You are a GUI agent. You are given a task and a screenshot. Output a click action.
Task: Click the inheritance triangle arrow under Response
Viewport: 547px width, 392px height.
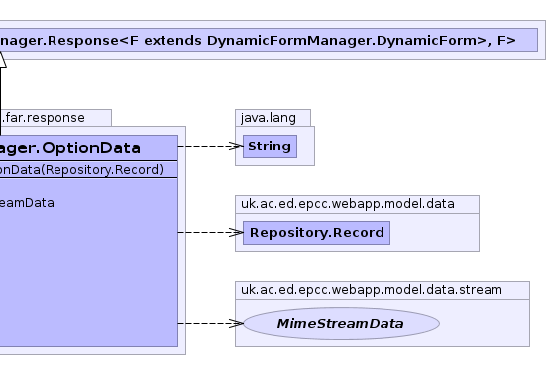point(2,60)
